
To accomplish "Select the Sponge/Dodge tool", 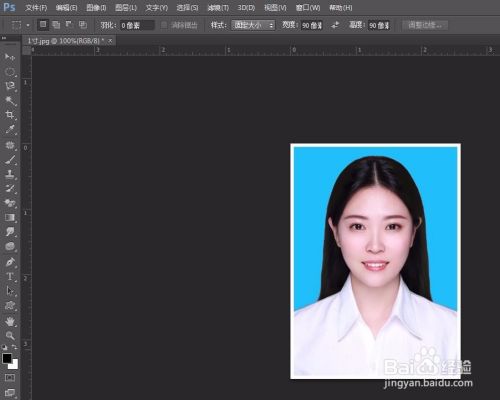I will point(10,247).
